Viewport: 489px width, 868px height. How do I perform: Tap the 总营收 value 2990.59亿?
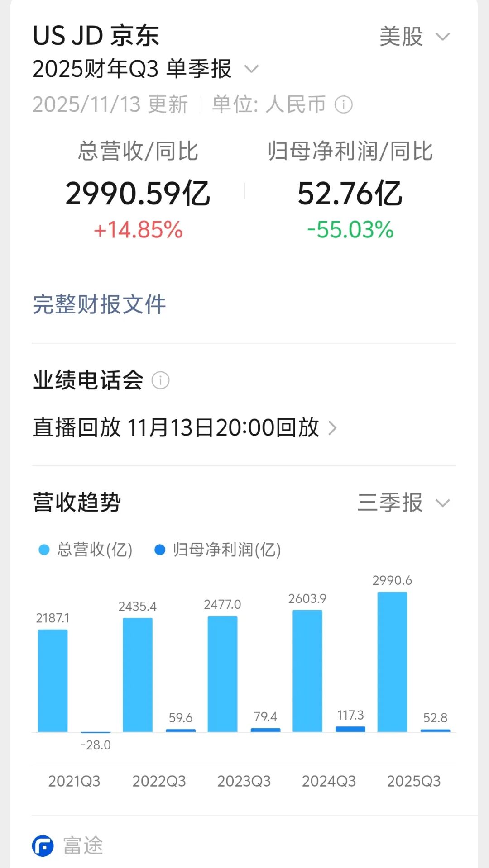(x=138, y=194)
